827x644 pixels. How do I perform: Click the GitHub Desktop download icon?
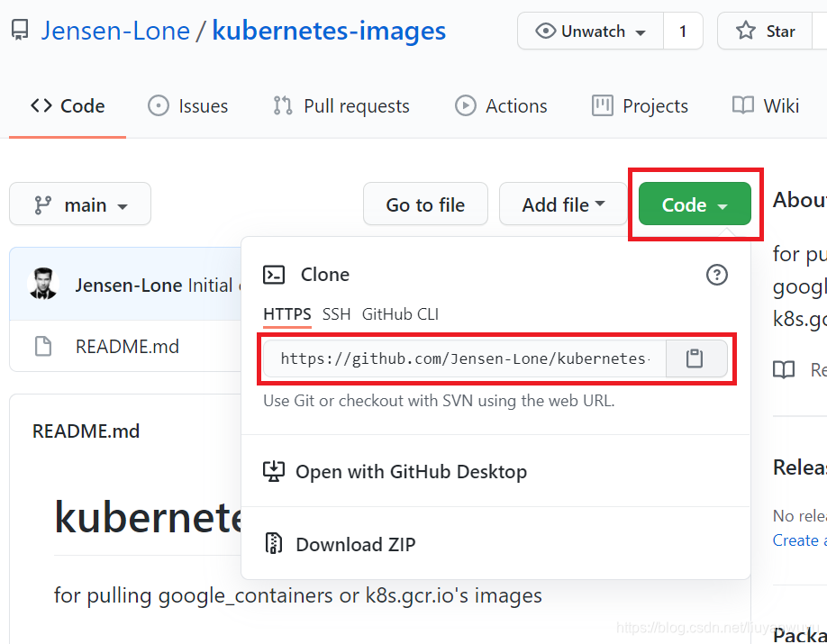click(274, 472)
